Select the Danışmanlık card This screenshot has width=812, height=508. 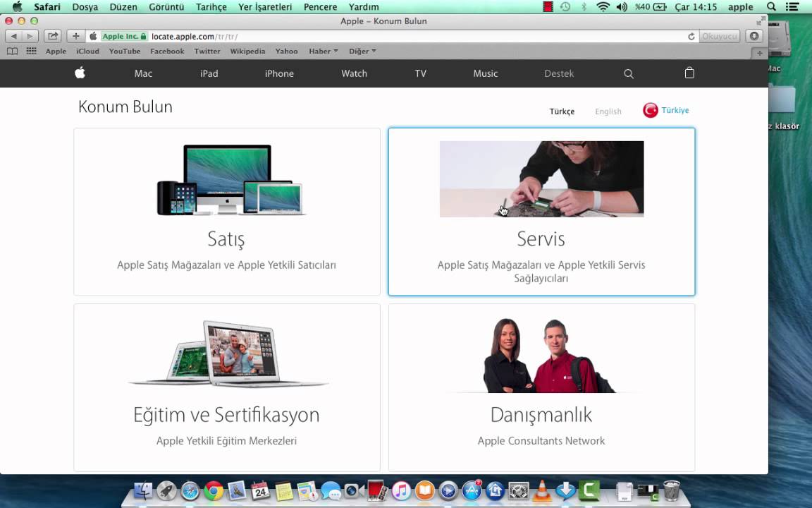pos(541,388)
